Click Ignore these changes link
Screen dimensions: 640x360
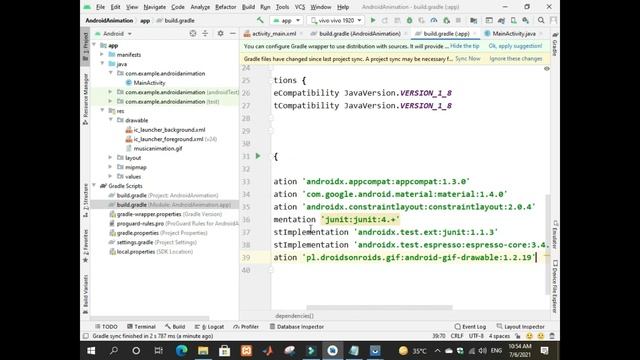coord(516,59)
